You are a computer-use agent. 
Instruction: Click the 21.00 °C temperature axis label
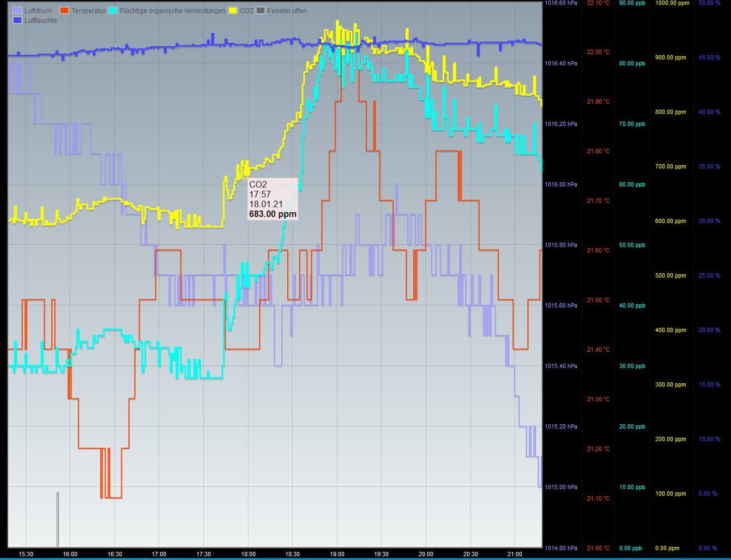(598, 548)
